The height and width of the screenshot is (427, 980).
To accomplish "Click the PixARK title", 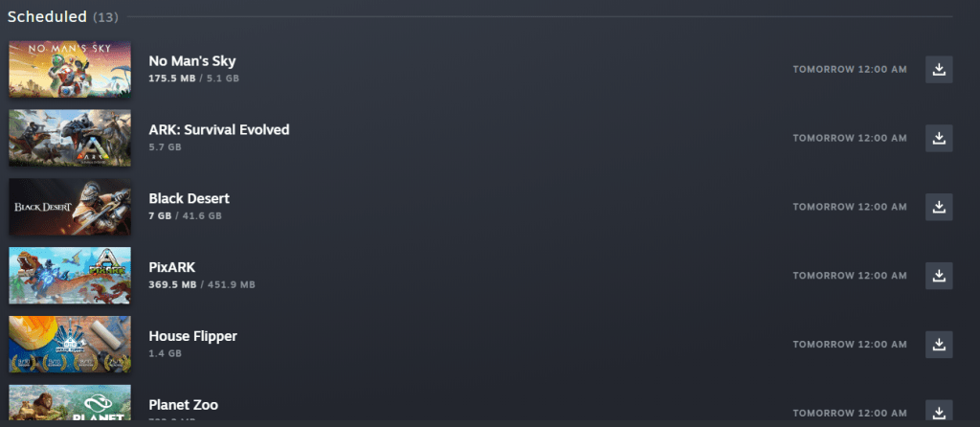I will (x=171, y=267).
